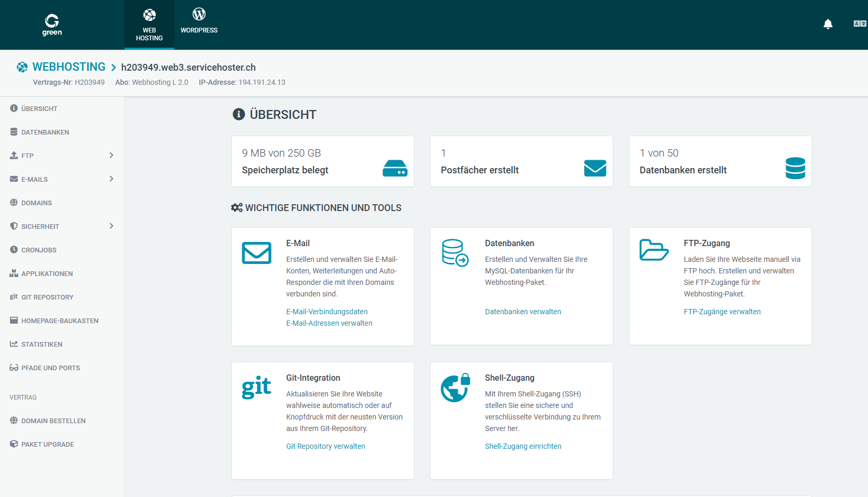Click the Domain bestellen globe icon
868x497 pixels.
click(x=14, y=420)
